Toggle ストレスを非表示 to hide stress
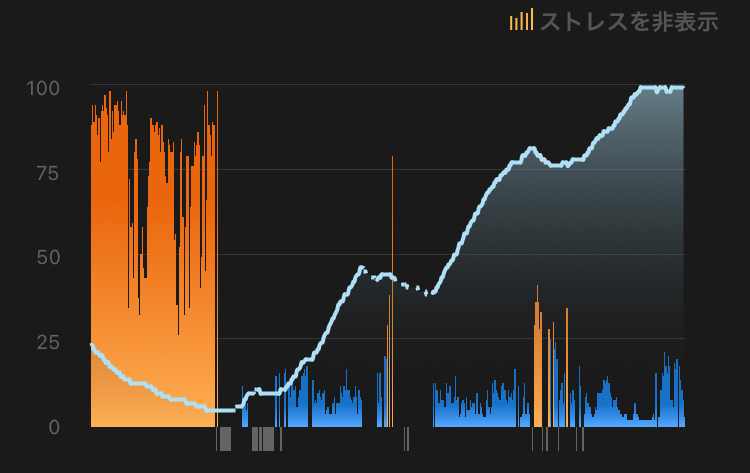The height and width of the screenshot is (473, 750). point(629,22)
